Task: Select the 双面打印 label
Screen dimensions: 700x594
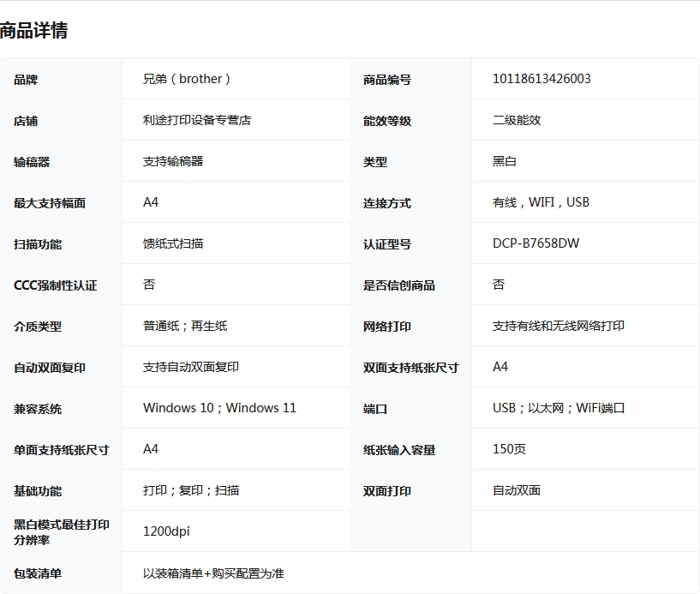Action: [387, 490]
